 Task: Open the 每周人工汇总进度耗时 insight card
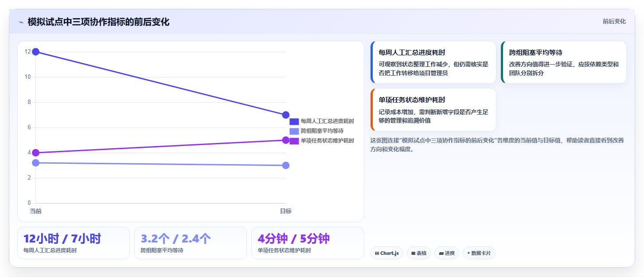click(433, 62)
